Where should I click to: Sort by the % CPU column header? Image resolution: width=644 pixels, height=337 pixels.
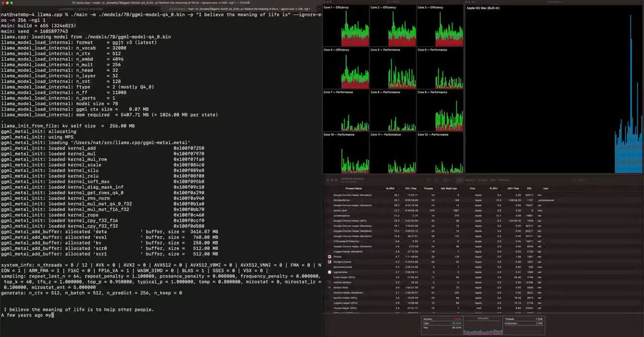390,188
